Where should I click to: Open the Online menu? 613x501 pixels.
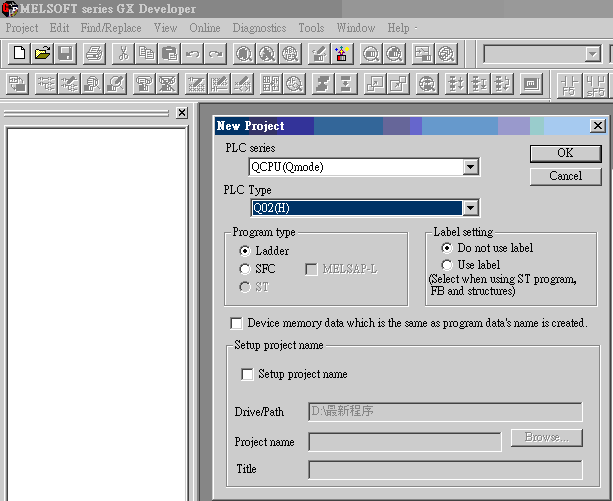[x=205, y=28]
